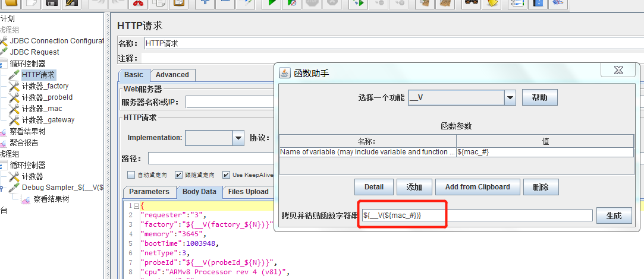Screen dimensions: 644x279
Task: Click the 删除 delete button
Action: click(x=541, y=186)
